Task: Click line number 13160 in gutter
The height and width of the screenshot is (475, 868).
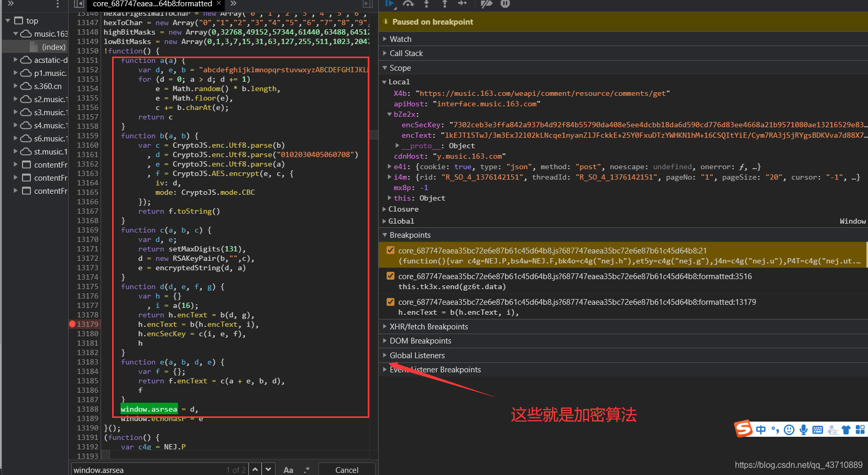Action: pos(87,145)
